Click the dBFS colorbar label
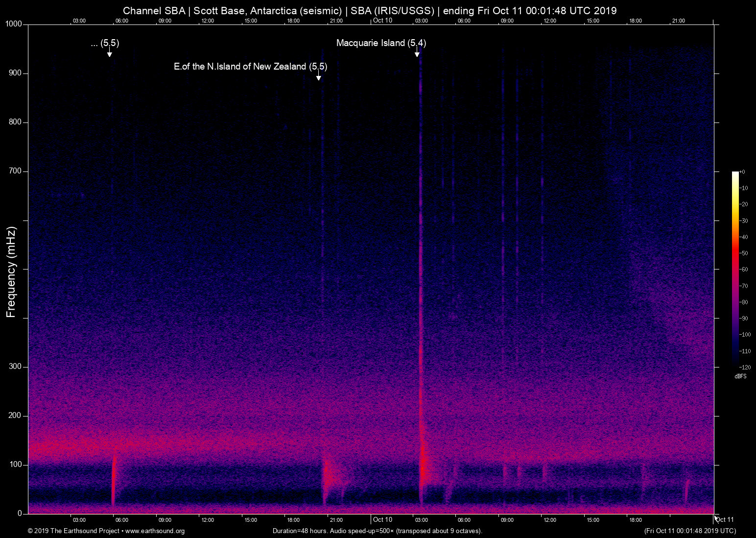Viewport: 756px width, 538px height. tap(741, 376)
